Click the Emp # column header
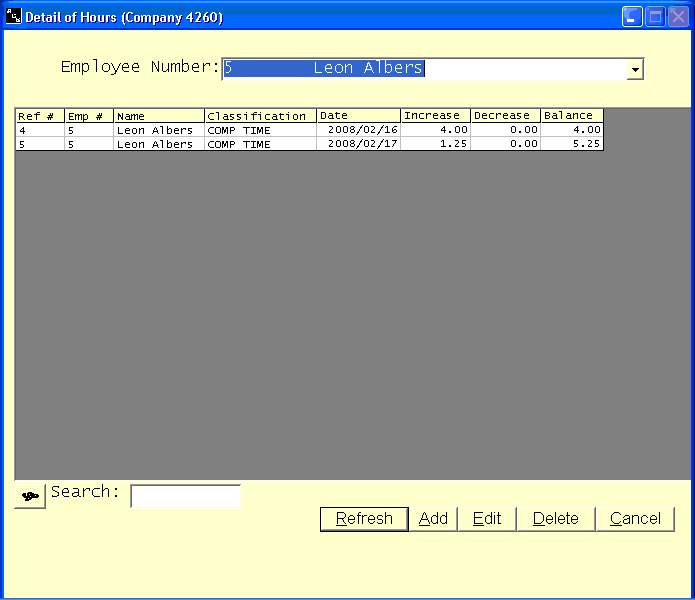 88,116
